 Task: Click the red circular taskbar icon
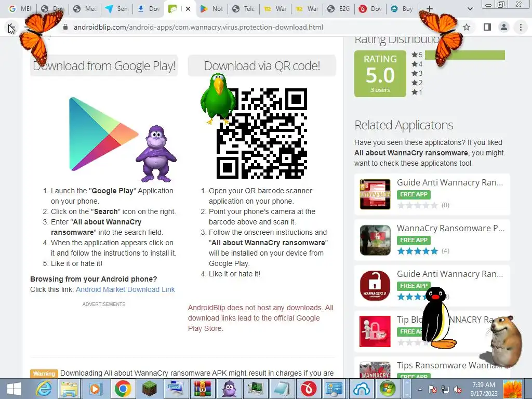click(x=309, y=389)
